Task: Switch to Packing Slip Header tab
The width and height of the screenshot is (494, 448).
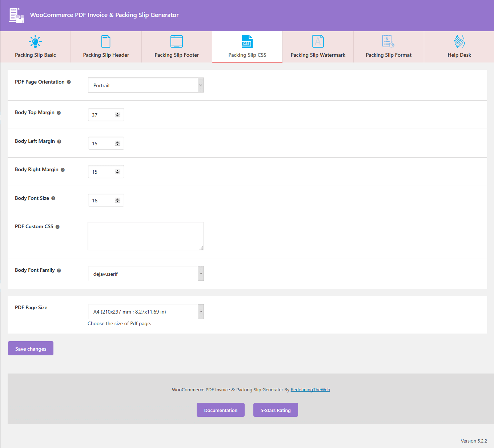Action: tap(106, 47)
